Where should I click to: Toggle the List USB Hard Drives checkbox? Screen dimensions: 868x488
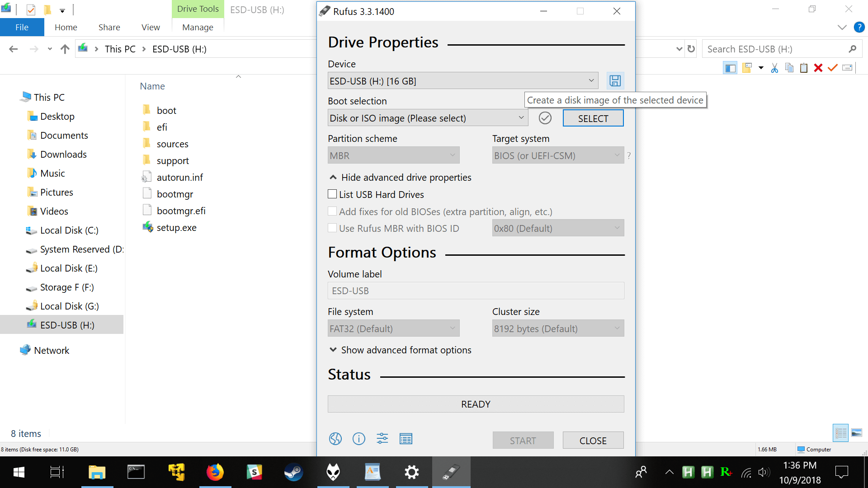point(332,194)
